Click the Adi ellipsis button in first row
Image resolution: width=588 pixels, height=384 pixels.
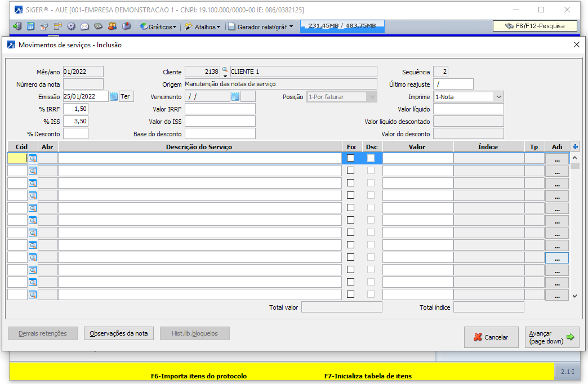point(557,159)
